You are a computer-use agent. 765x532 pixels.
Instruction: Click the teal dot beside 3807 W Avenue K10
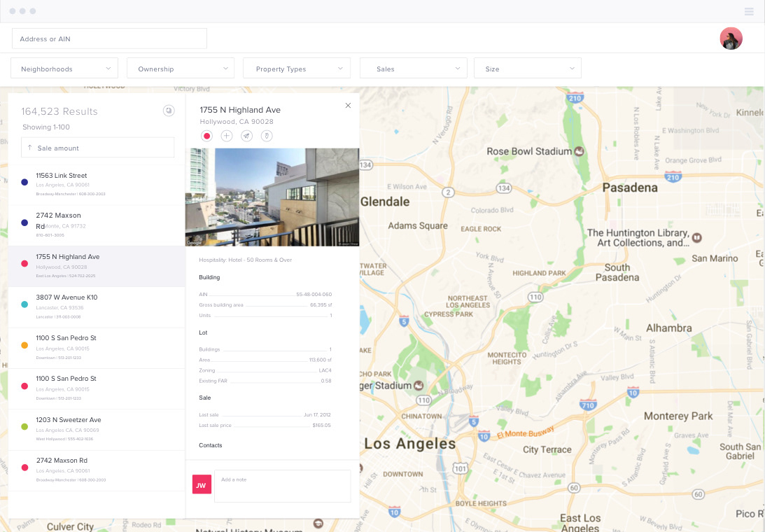pyautogui.click(x=24, y=304)
